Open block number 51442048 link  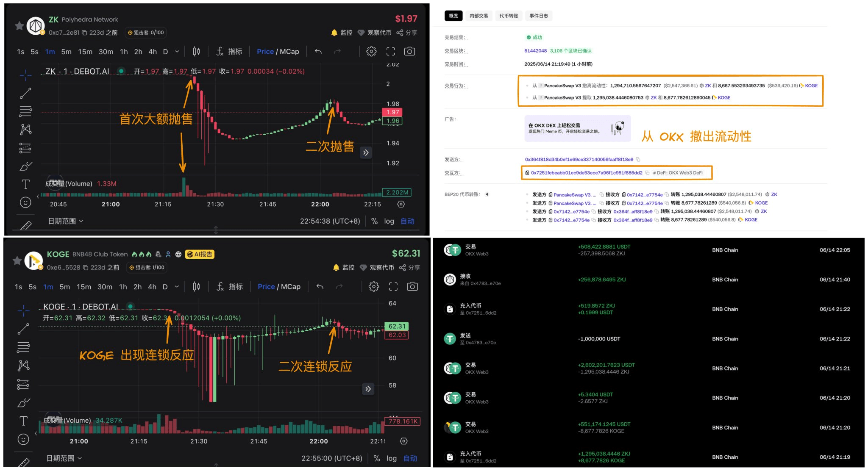click(x=535, y=51)
